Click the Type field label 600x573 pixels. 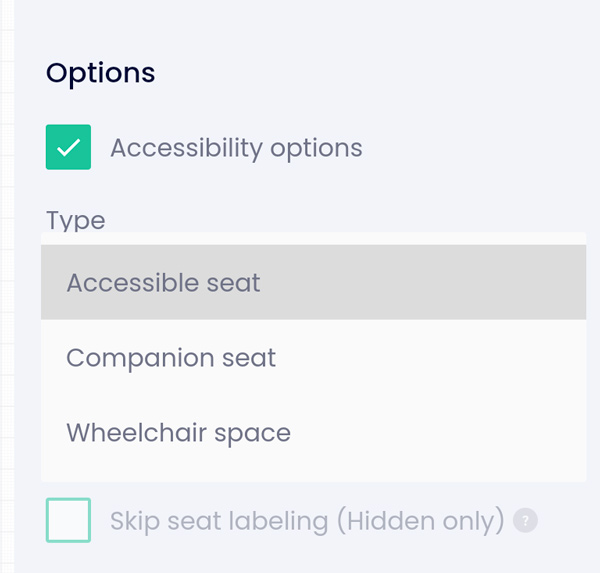tap(75, 220)
